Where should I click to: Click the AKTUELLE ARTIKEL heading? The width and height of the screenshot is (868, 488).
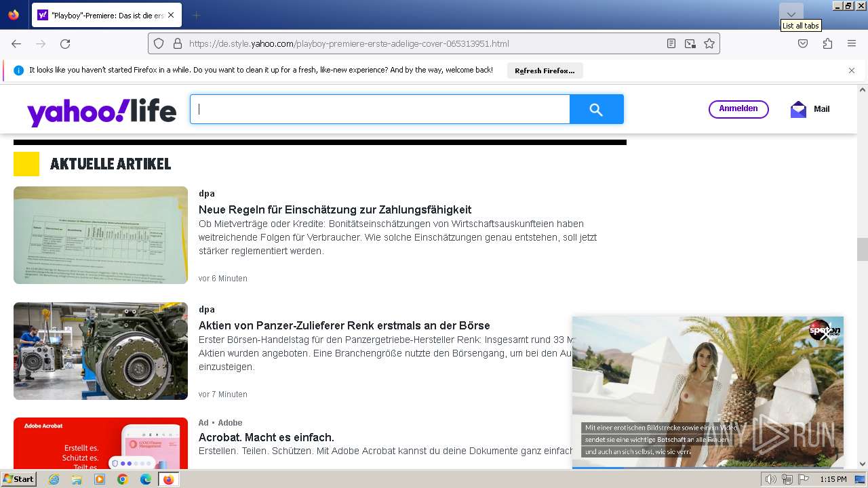coord(111,164)
